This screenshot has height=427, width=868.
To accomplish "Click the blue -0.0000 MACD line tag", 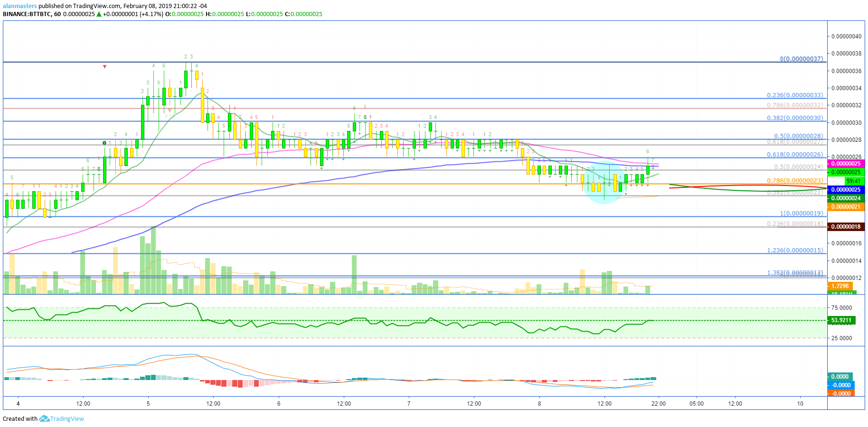I will [840, 385].
